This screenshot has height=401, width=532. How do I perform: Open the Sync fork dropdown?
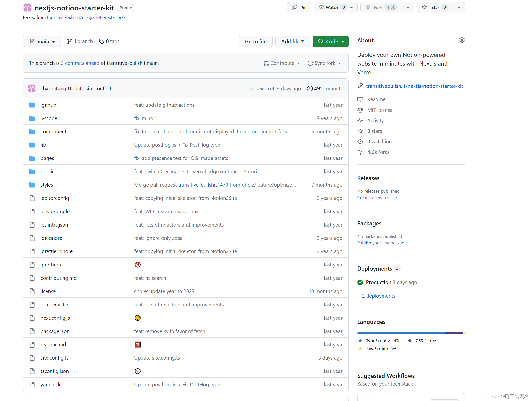(324, 63)
